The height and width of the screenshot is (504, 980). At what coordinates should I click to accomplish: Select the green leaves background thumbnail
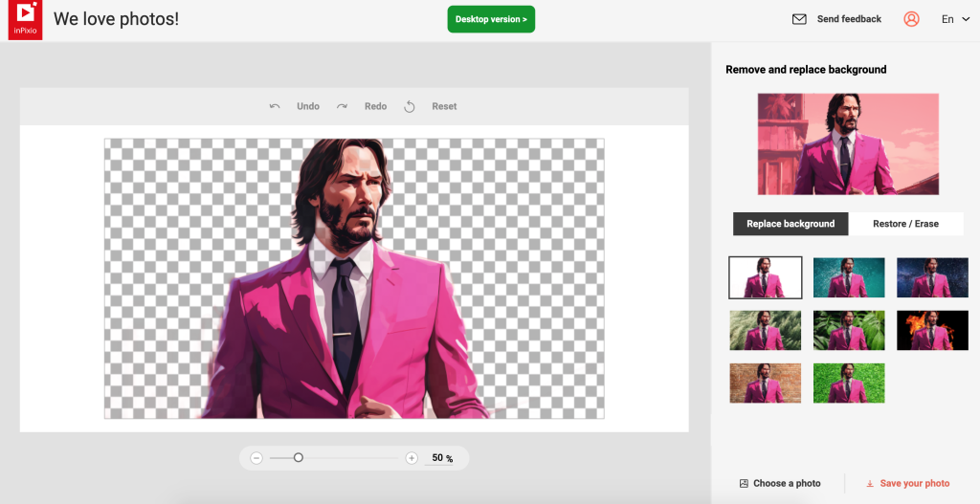pyautogui.click(x=849, y=330)
